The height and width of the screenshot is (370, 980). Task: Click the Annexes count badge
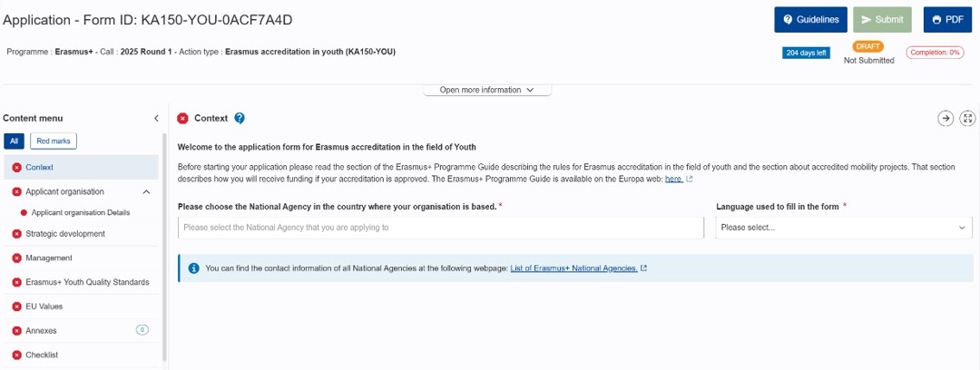pos(142,329)
